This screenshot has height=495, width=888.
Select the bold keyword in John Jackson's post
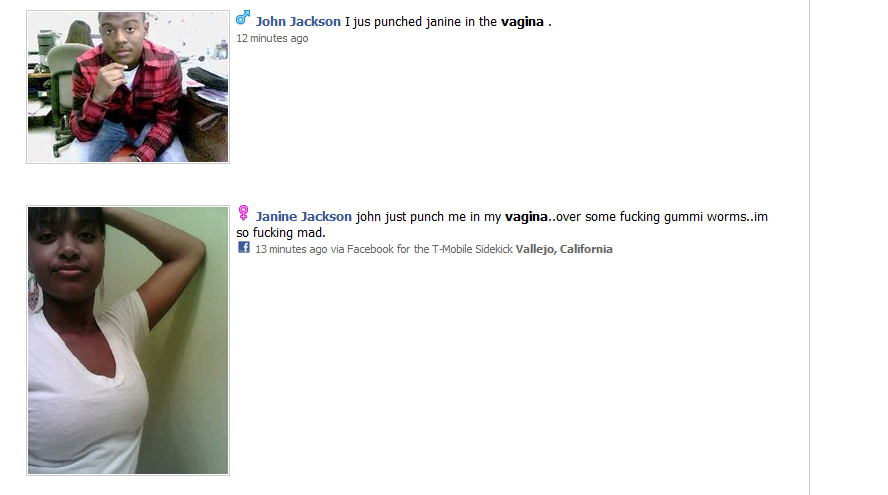tap(522, 22)
